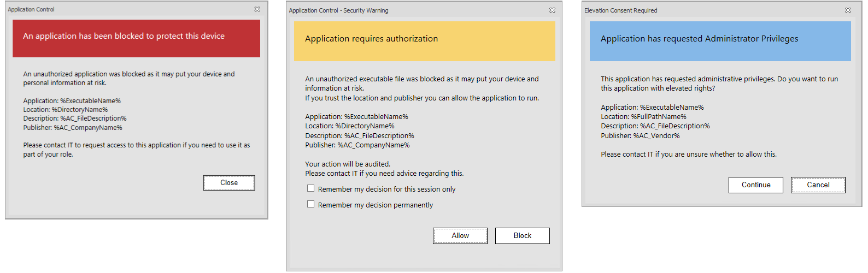Screen dimensions: 868x273
Task: Click the Location %FullPathName% line
Action: pyautogui.click(x=643, y=117)
